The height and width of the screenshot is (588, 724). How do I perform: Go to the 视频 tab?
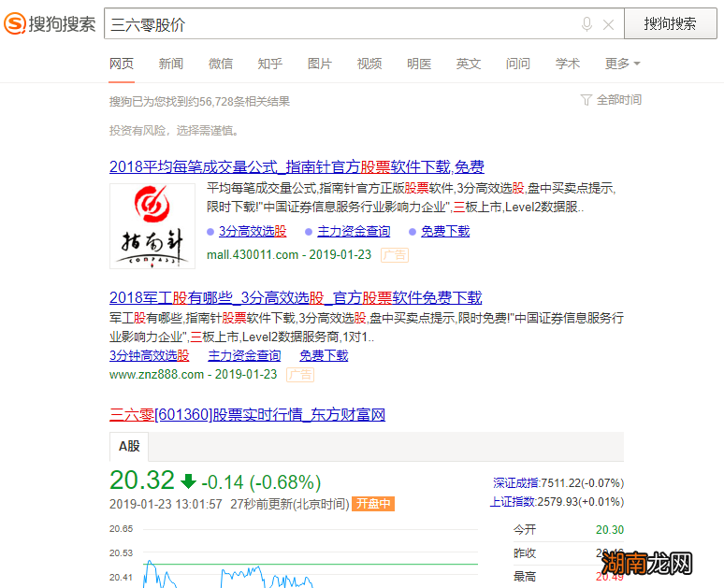pos(369,64)
